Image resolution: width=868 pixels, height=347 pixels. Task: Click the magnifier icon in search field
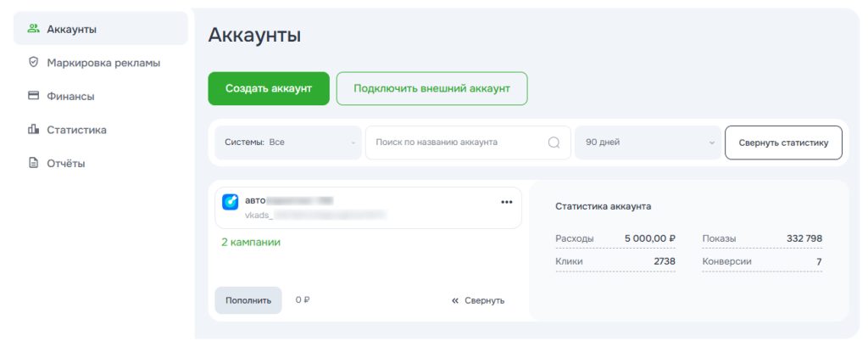click(x=554, y=143)
